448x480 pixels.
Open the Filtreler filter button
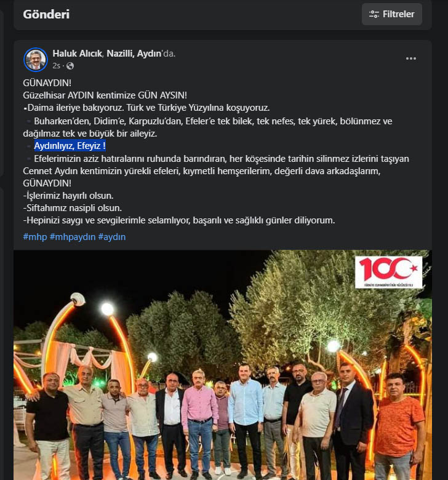pyautogui.click(x=391, y=14)
